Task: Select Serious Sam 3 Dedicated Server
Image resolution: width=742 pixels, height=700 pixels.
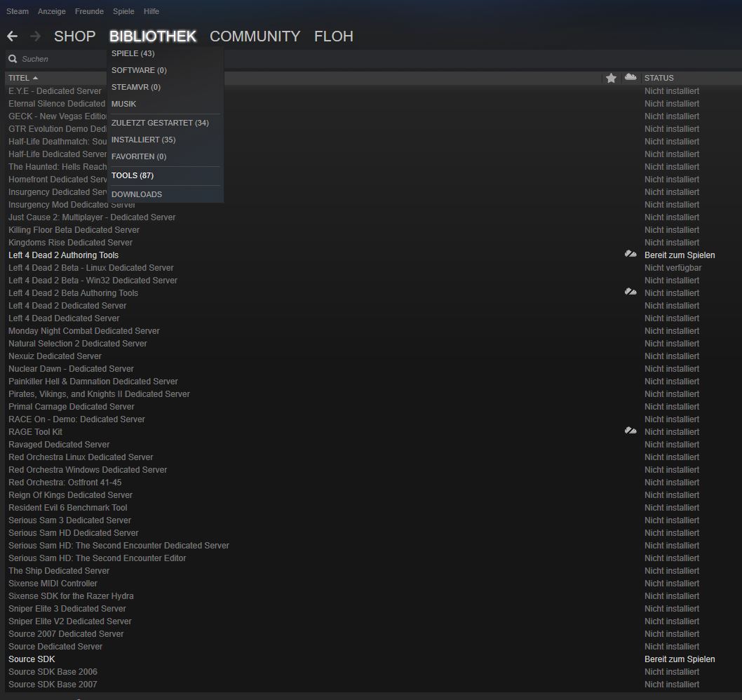Action: 69,520
